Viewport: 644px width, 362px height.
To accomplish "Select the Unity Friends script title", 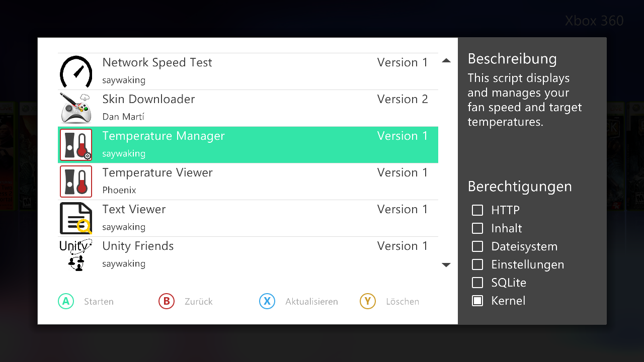I will (138, 246).
